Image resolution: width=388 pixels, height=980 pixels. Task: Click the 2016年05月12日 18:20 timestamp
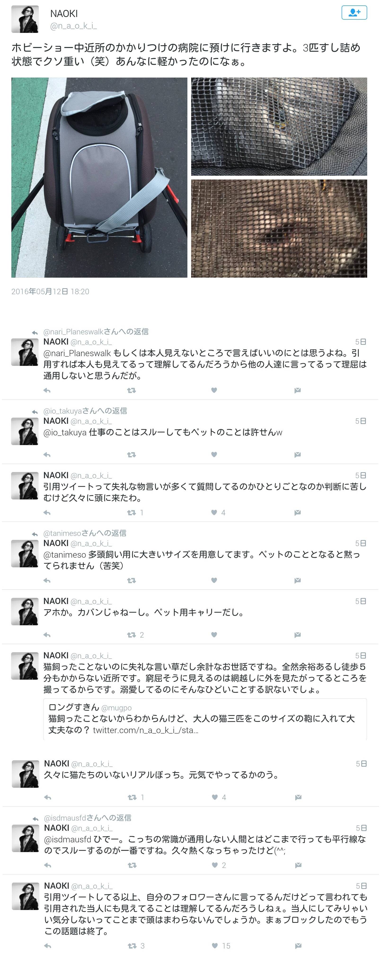(x=50, y=291)
